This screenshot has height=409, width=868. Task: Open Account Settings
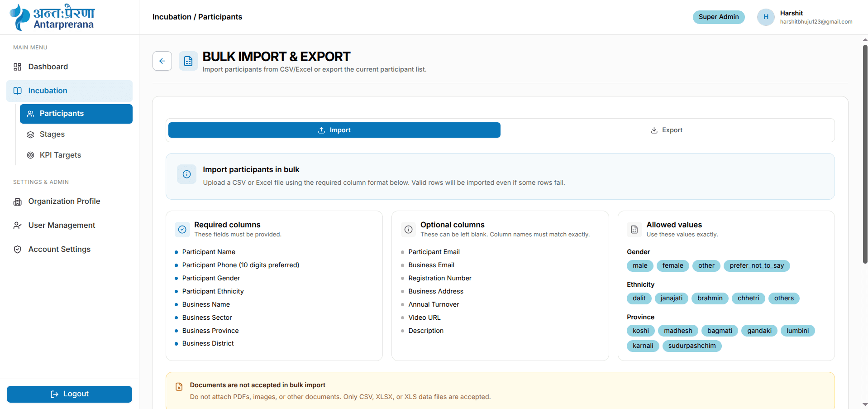[x=69, y=250]
